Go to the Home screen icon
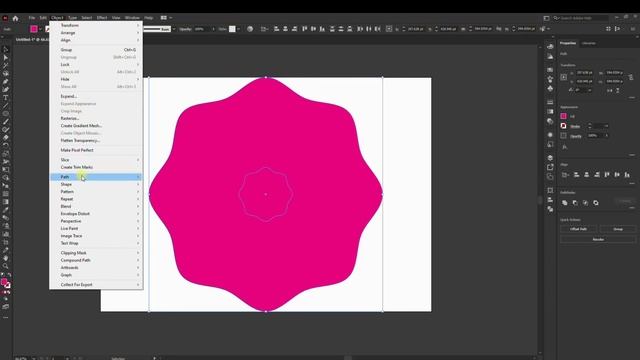640x360 pixels. tap(16, 18)
